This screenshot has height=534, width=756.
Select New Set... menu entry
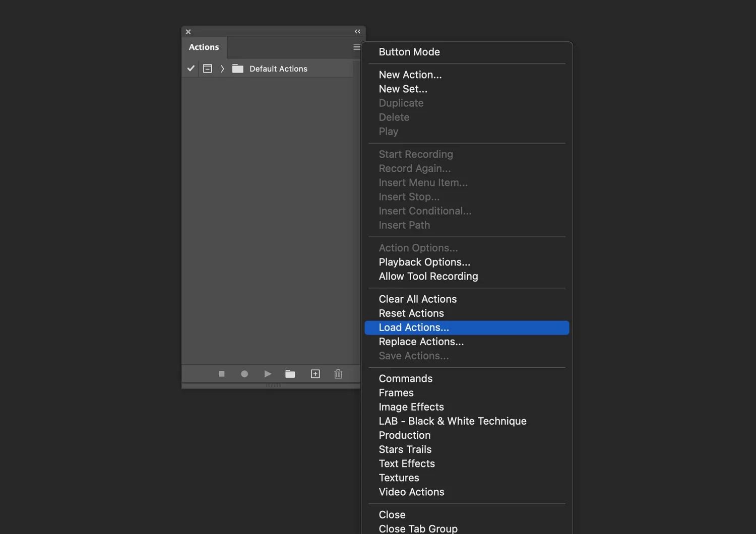pyautogui.click(x=467, y=89)
